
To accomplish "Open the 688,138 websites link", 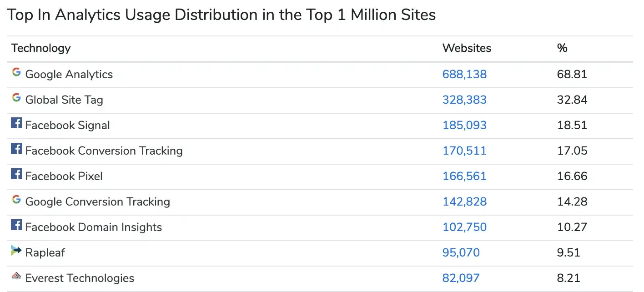I will tap(464, 74).
